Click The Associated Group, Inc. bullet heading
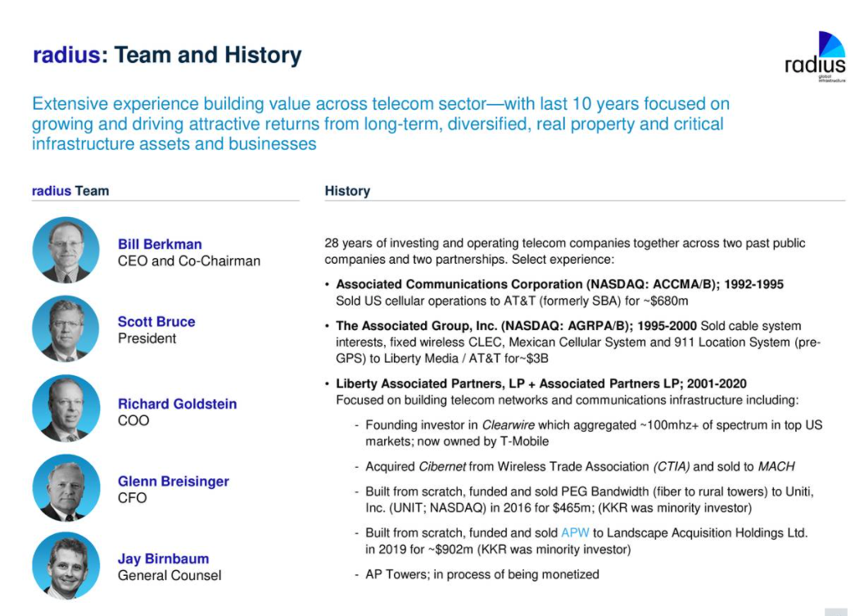The image size is (855, 616). coord(517,326)
